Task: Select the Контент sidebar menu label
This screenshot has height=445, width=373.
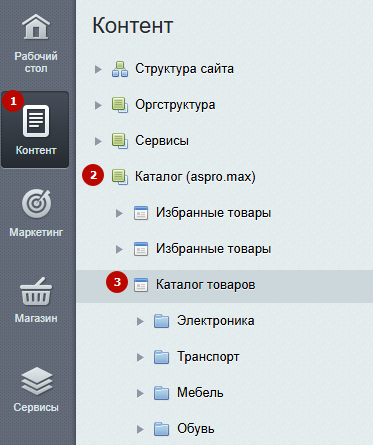Action: tap(36, 150)
